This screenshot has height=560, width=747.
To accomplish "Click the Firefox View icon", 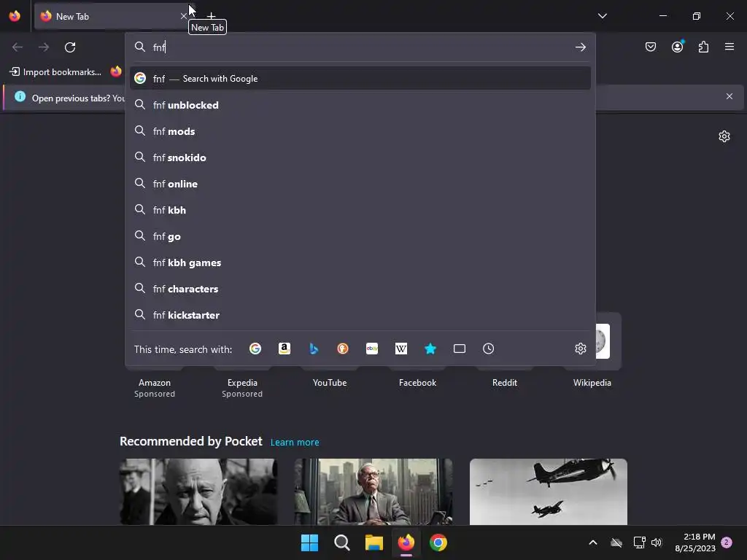I will coord(15,16).
